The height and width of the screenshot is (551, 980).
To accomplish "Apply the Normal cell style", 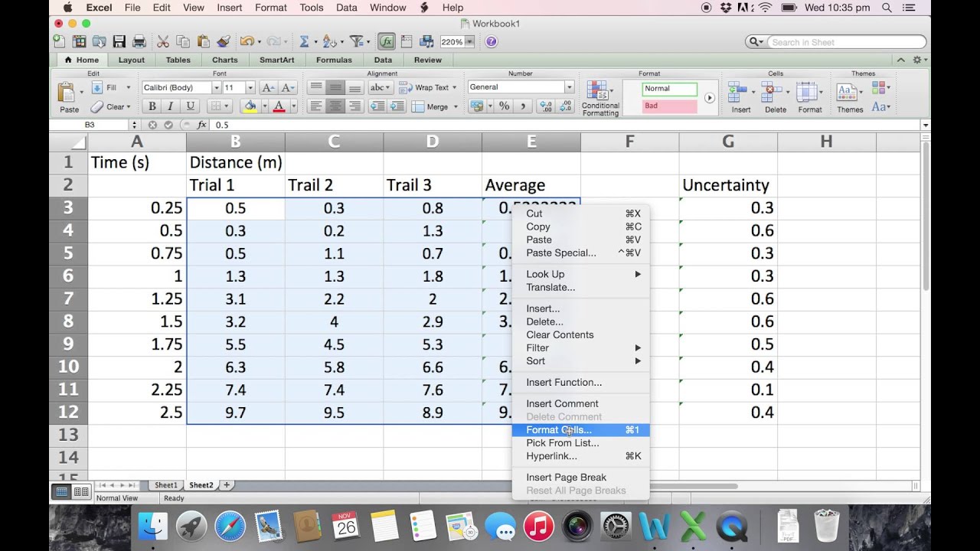I will [669, 89].
